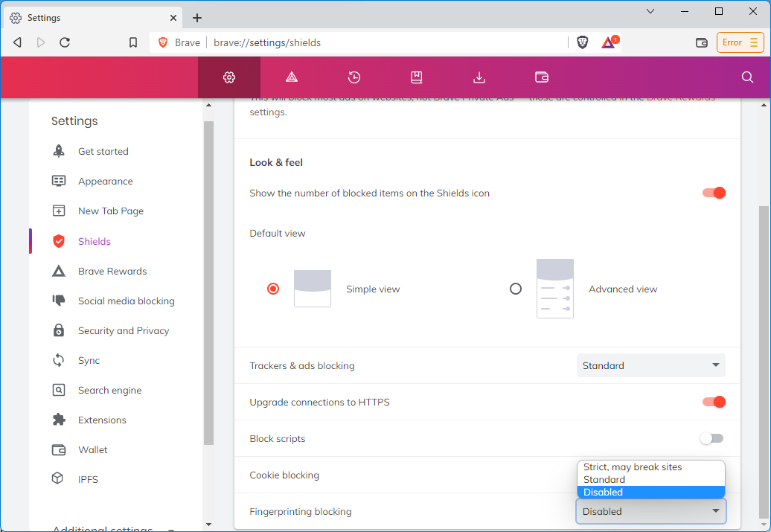Image resolution: width=771 pixels, height=532 pixels.
Task: Select the Advanced view radio button
Action: pyautogui.click(x=516, y=289)
